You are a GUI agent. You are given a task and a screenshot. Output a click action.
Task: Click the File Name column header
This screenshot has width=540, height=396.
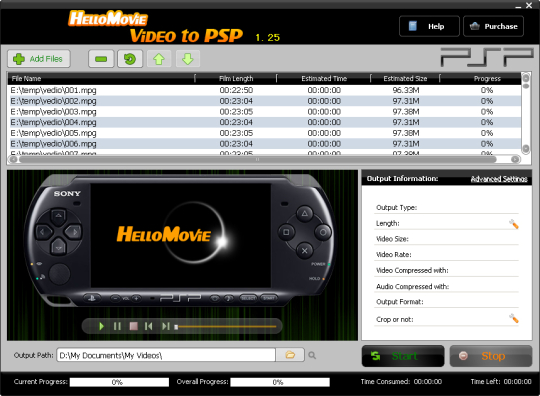[x=102, y=79]
